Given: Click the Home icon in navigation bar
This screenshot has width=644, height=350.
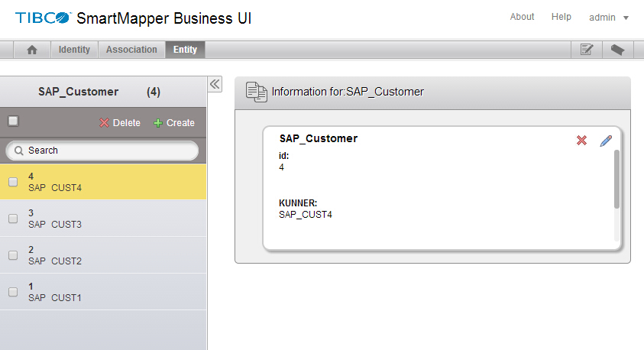Looking at the screenshot, I should pyautogui.click(x=32, y=50).
